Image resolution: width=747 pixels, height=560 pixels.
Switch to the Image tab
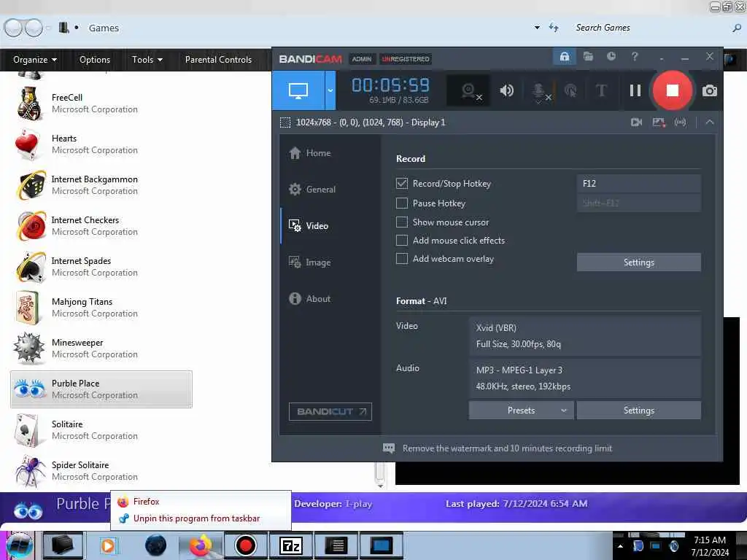click(309, 262)
